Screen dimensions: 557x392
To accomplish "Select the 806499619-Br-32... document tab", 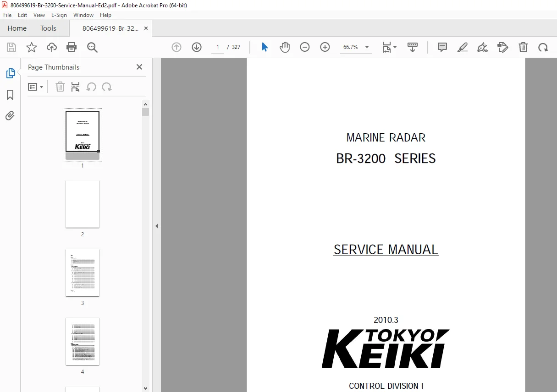I will click(x=110, y=28).
